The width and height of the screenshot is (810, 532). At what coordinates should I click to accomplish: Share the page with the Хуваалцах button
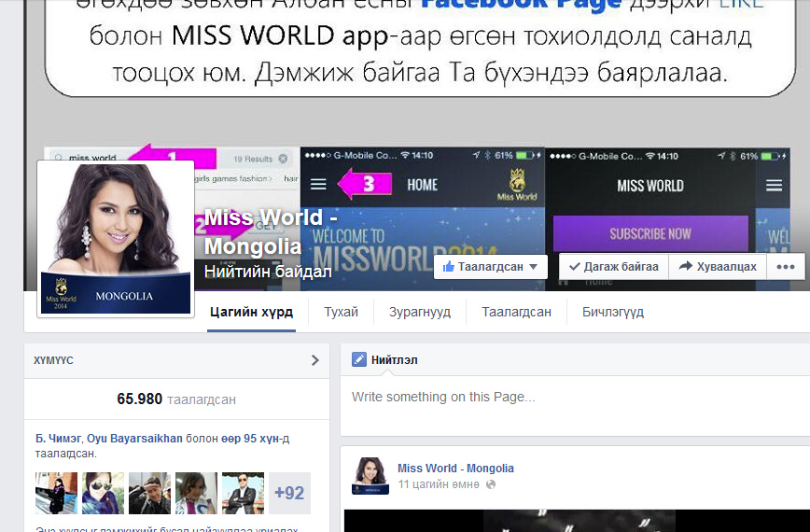(x=718, y=267)
